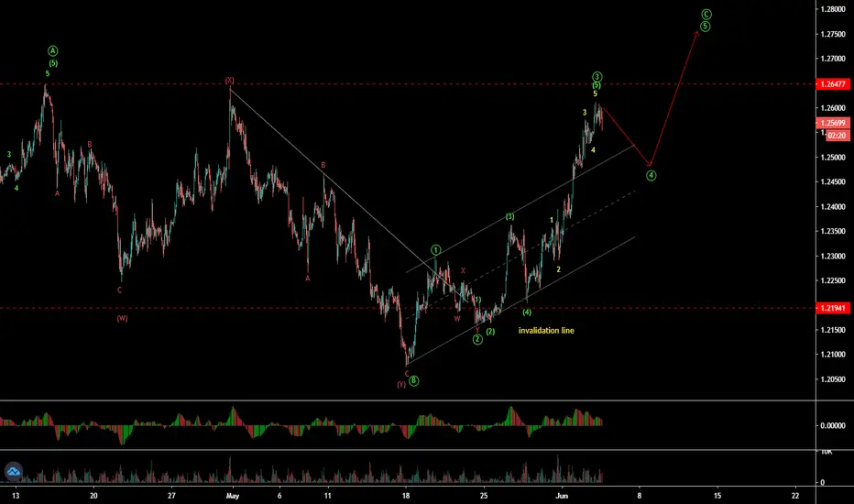
Task: Select the red W label without parentheses
Action: coord(457,319)
